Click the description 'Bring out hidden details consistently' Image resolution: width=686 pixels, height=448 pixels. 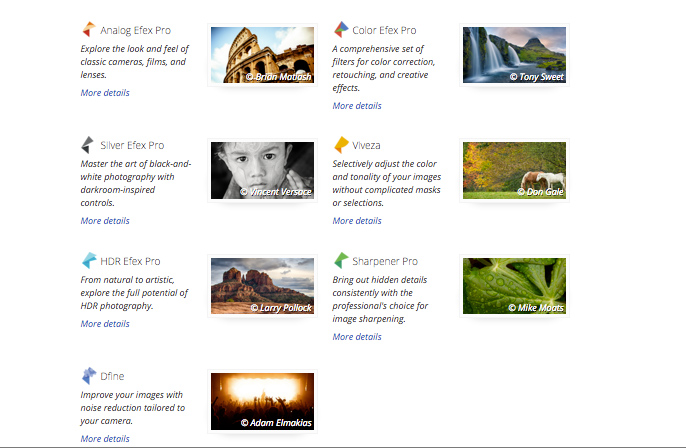pyautogui.click(x=380, y=299)
